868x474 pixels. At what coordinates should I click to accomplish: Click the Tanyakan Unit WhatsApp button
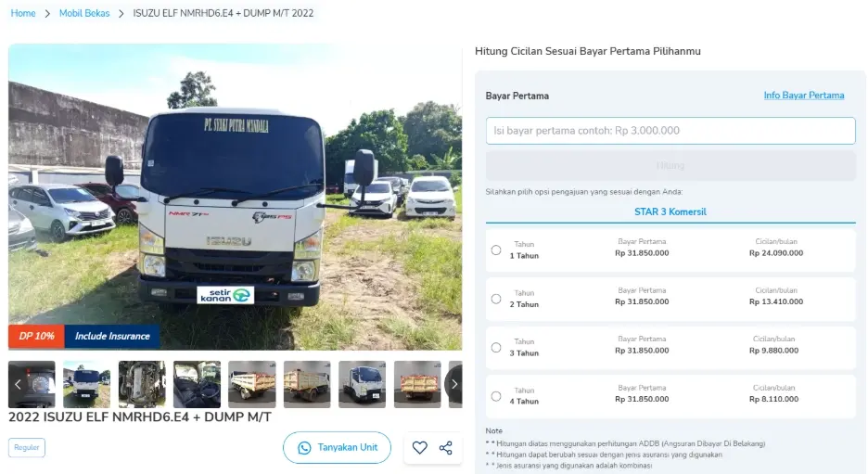[x=337, y=448]
